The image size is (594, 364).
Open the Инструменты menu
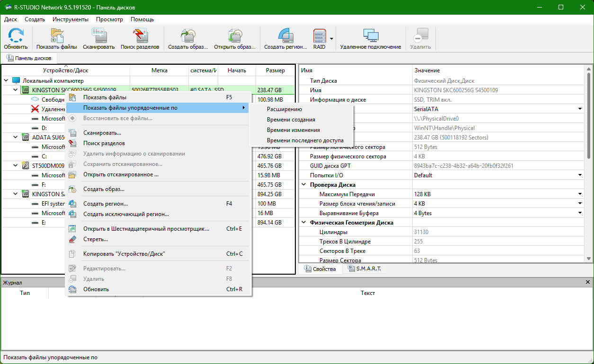[x=71, y=19]
